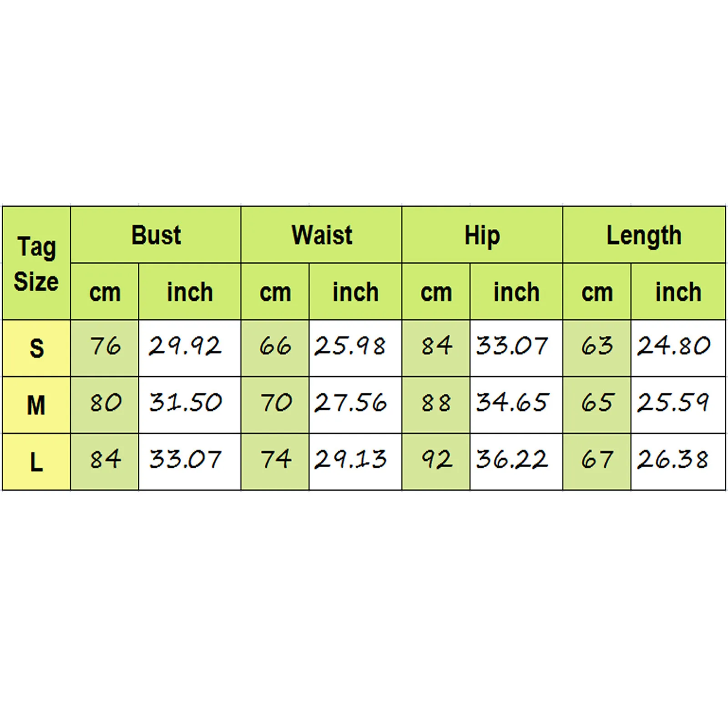The height and width of the screenshot is (728, 728).
Task: Click the cm subheader under Bust
Action: click(x=105, y=292)
